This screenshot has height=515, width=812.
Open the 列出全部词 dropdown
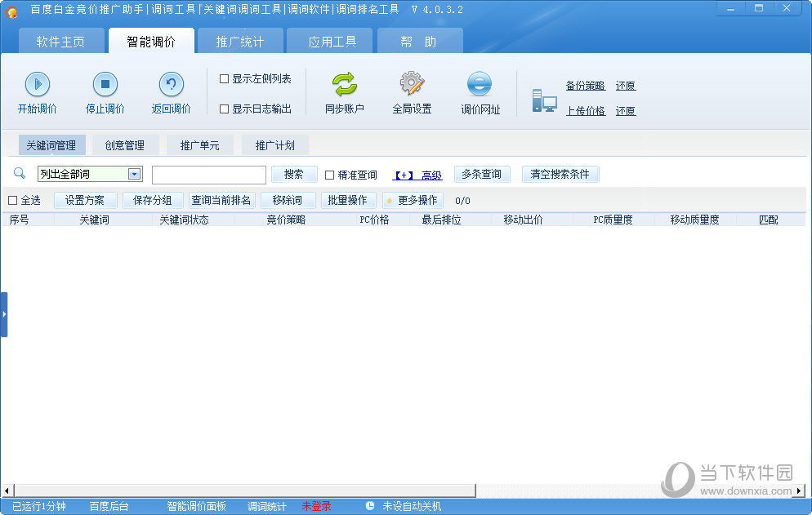pos(135,174)
